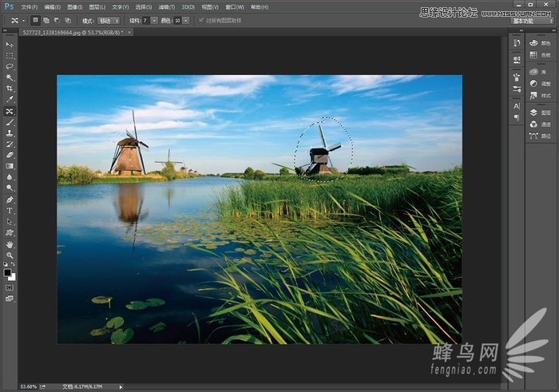Screen dimensions: 559x392
Task: Open the 调整 Adjustments panel
Action: (x=540, y=84)
